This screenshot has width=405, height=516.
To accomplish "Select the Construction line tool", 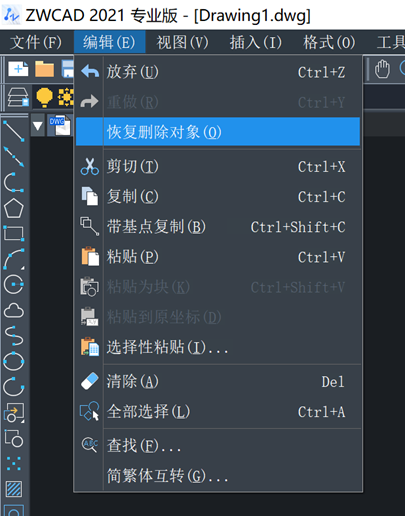I will coord(14,157).
